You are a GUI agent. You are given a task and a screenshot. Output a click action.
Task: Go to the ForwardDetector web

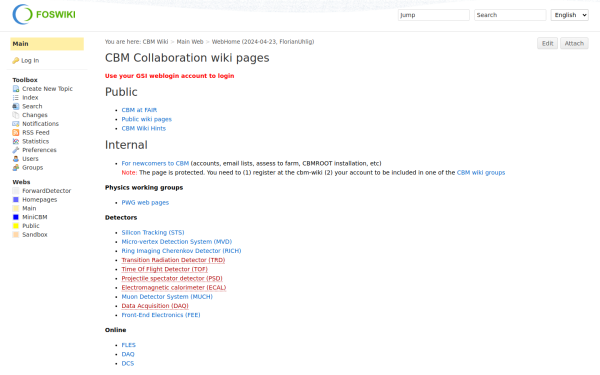(x=47, y=191)
